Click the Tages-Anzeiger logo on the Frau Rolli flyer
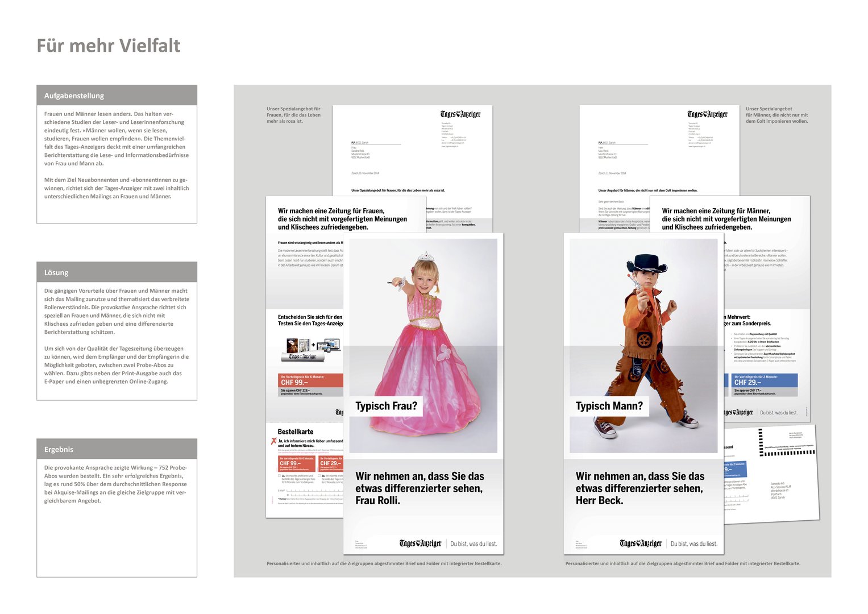The height and width of the screenshot is (614, 868). (421, 544)
